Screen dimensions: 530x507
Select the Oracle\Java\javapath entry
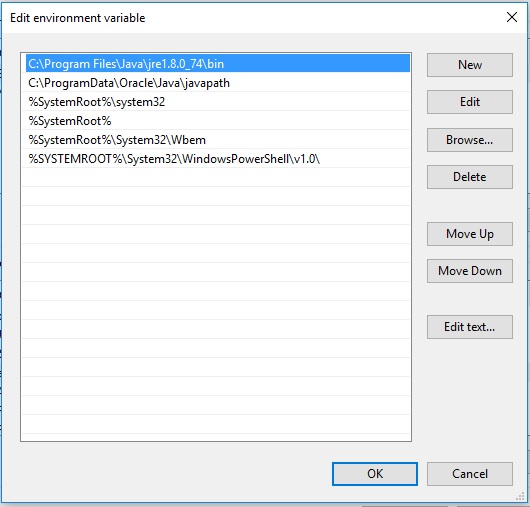click(x=218, y=83)
